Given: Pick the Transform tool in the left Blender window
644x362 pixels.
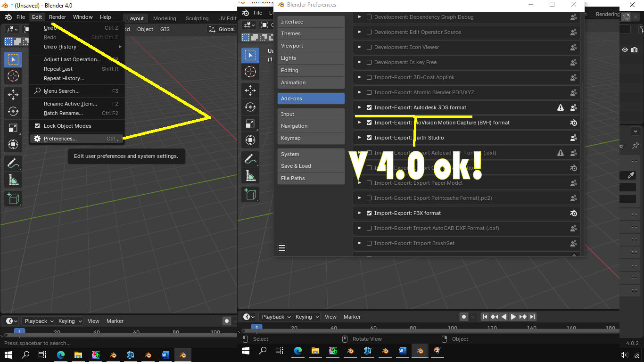Looking at the screenshot, I should point(13,144).
